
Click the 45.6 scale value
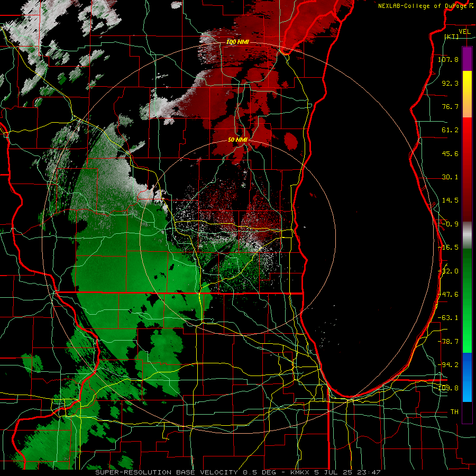[450, 153]
